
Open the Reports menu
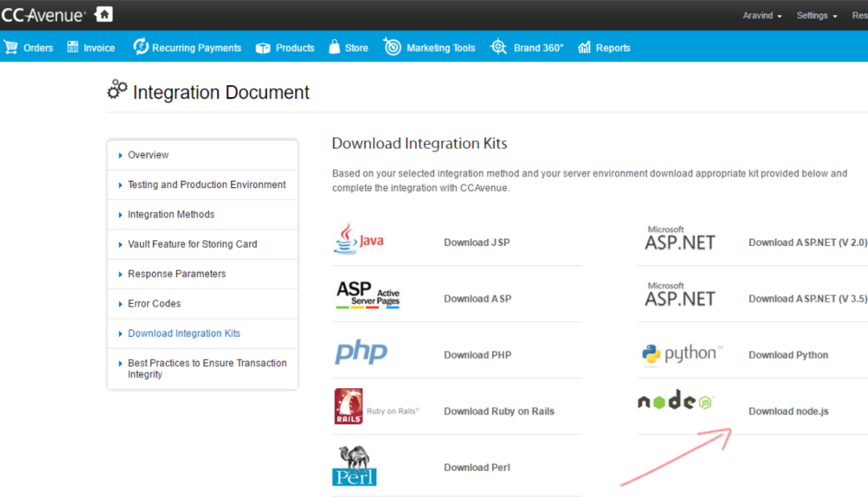[x=604, y=48]
